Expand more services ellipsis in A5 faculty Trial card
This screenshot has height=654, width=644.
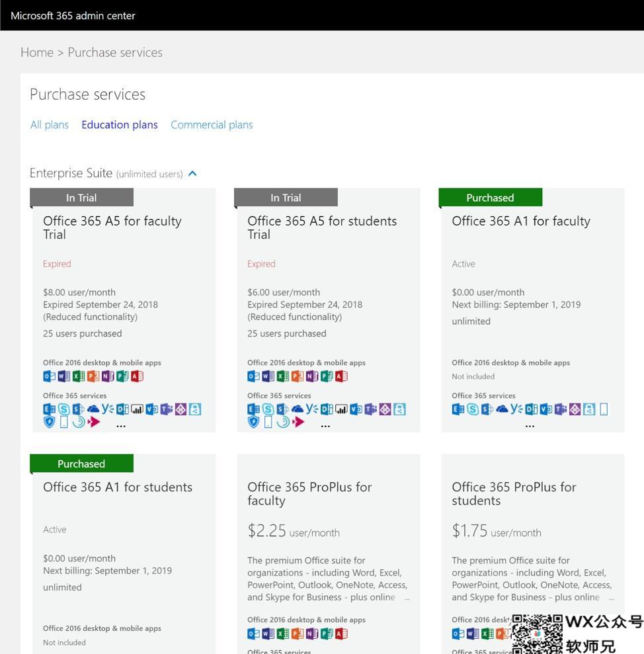click(x=121, y=426)
